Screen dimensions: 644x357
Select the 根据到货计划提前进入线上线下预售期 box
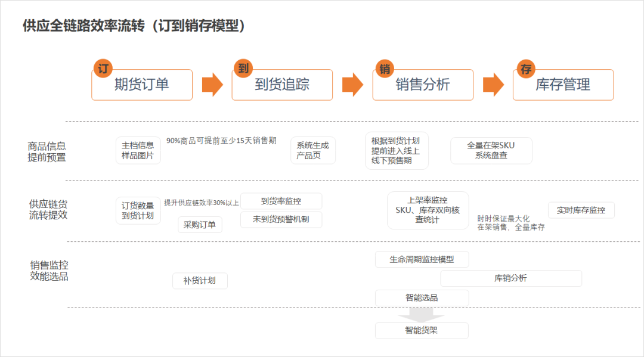397,151
